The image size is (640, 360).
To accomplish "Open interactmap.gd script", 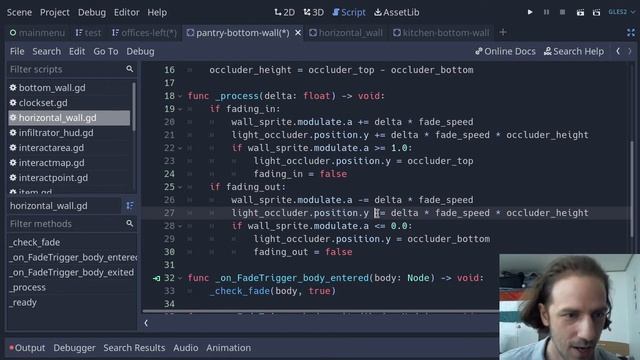I will click(69, 163).
